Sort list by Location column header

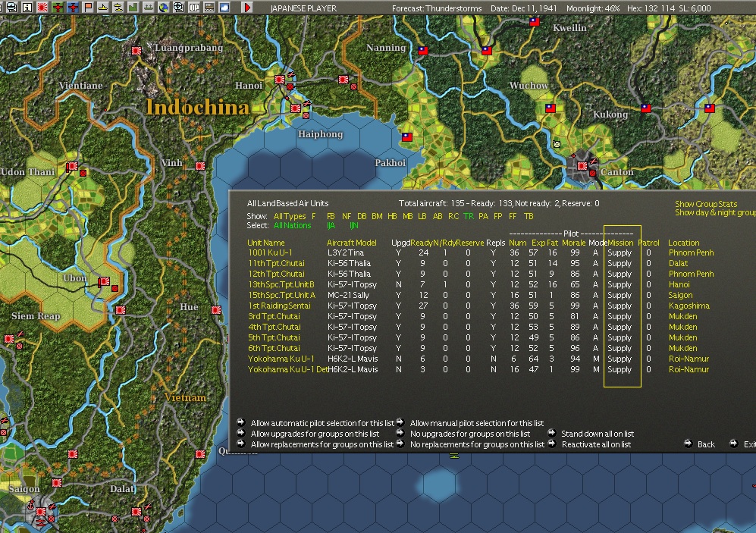(x=684, y=243)
